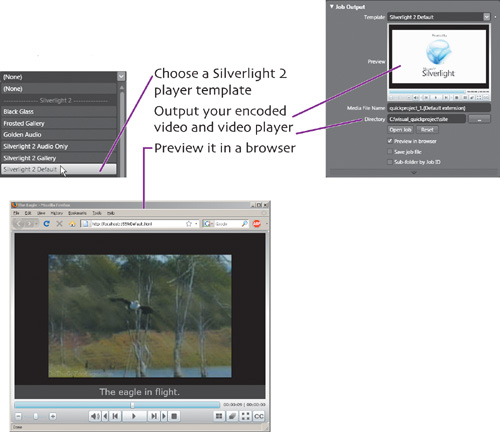The image size is (500, 432).
Task: Open the Firefox View menu
Action: (41, 213)
